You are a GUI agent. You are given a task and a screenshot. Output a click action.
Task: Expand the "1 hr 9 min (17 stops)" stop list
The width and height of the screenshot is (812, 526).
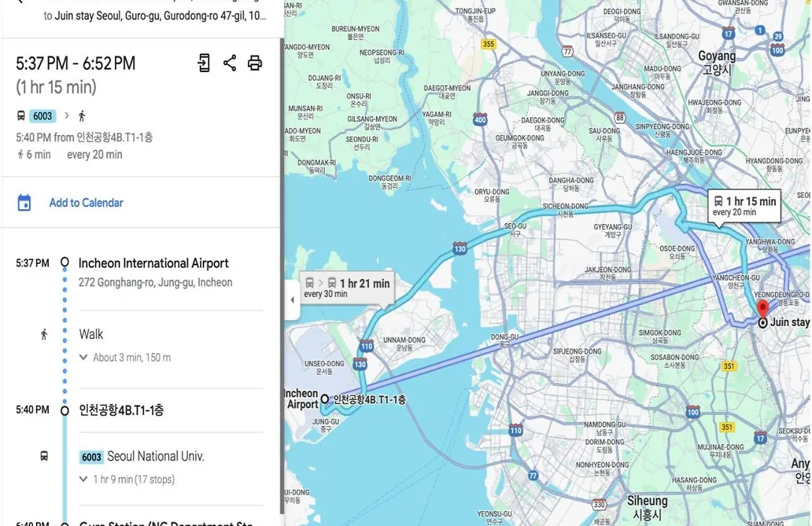[x=127, y=479]
